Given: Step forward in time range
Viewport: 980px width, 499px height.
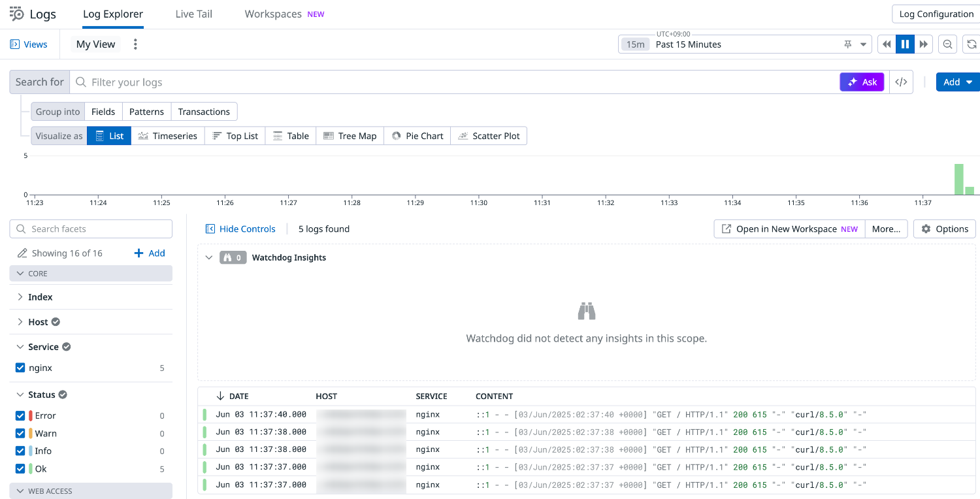Looking at the screenshot, I should (923, 44).
